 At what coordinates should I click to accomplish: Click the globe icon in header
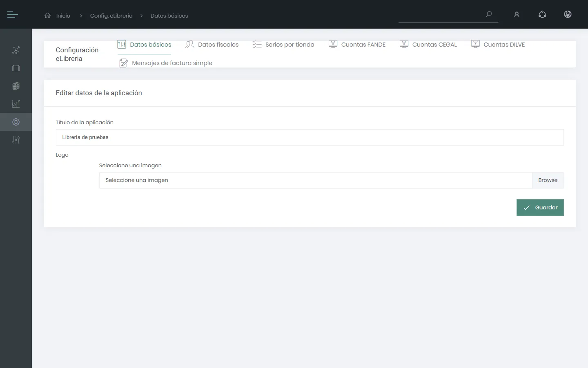568,14
